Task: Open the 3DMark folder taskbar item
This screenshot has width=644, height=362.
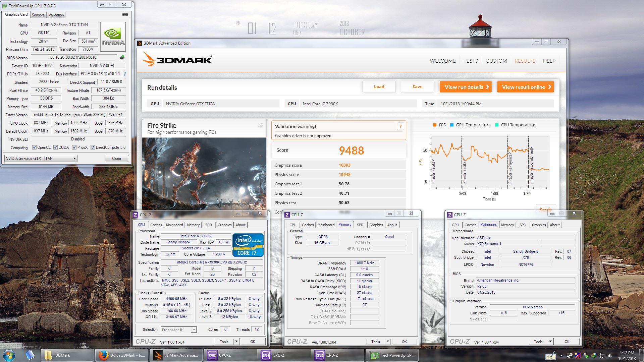Action: 67,355
